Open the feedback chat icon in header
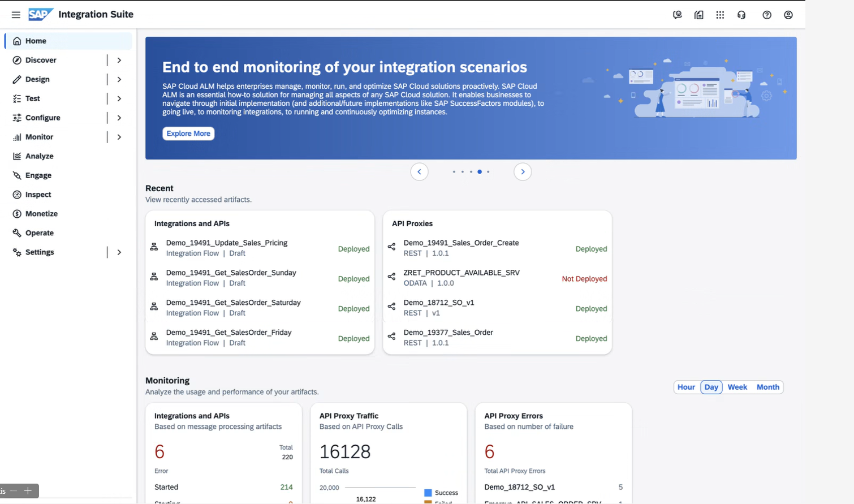This screenshot has width=854, height=504. [677, 15]
